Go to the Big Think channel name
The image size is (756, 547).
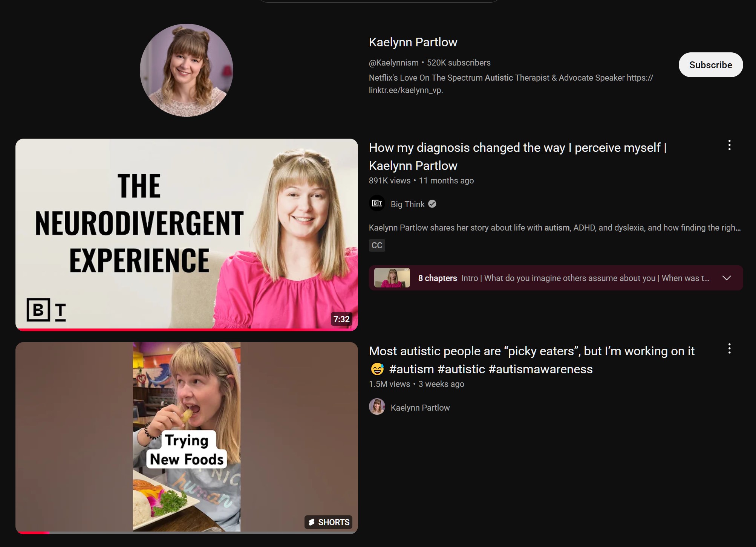pyautogui.click(x=407, y=204)
